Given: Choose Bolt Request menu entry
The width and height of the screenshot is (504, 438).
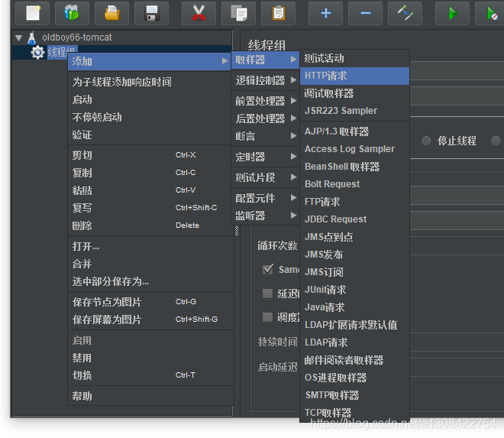Looking at the screenshot, I should click(x=354, y=184).
